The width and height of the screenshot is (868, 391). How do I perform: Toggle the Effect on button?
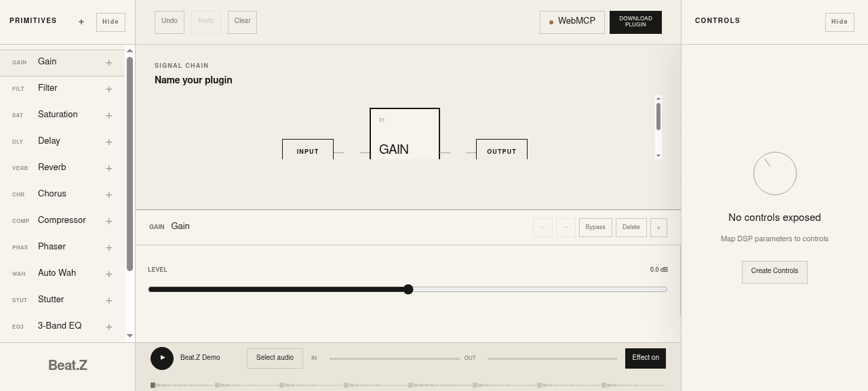coord(646,358)
